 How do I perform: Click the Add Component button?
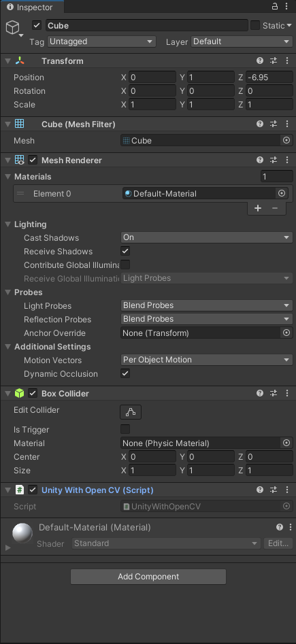coord(148,577)
